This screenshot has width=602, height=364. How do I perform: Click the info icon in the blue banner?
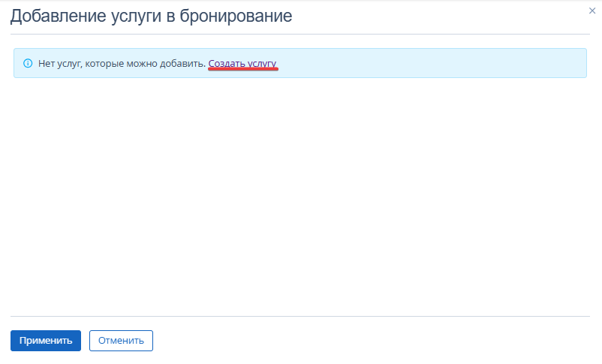pyautogui.click(x=28, y=64)
